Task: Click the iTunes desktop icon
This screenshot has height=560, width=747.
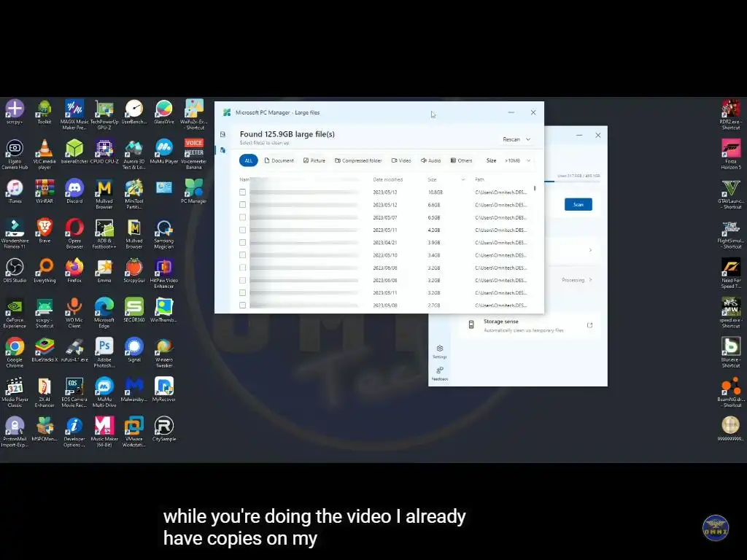Action: coord(15,192)
